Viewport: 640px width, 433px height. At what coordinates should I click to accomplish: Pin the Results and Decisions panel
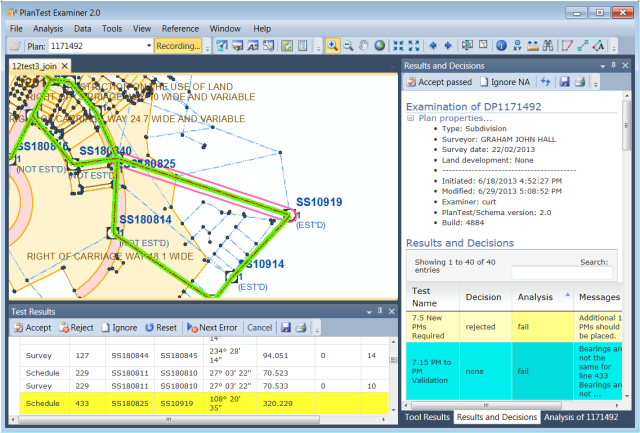coord(613,65)
